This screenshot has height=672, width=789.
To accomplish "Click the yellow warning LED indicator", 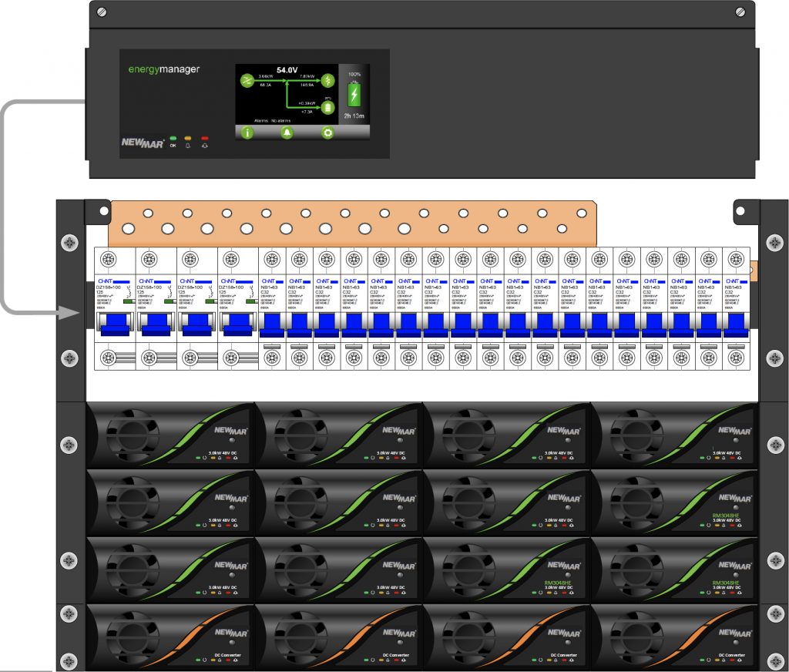I will [x=188, y=138].
